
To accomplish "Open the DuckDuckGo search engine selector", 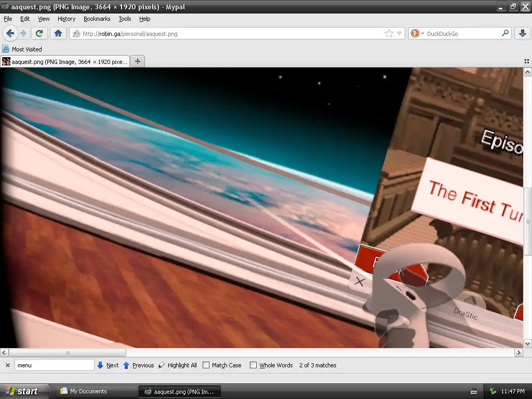I will [x=417, y=33].
